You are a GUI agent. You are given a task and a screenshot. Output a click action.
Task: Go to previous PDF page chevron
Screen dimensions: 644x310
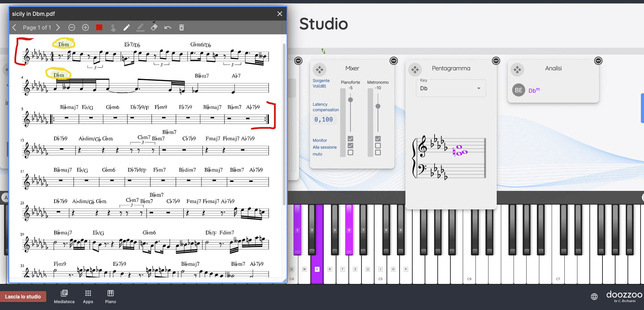(14, 27)
